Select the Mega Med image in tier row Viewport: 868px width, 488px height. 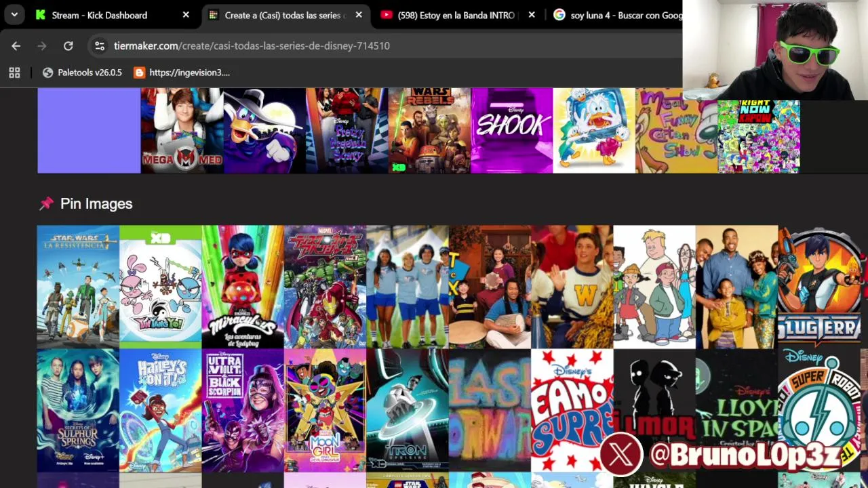click(182, 131)
